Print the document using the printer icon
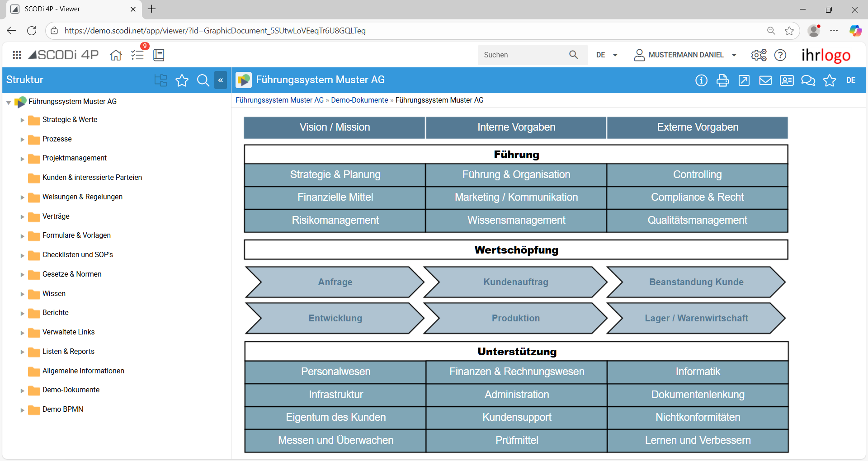The width and height of the screenshot is (868, 461). pos(722,80)
